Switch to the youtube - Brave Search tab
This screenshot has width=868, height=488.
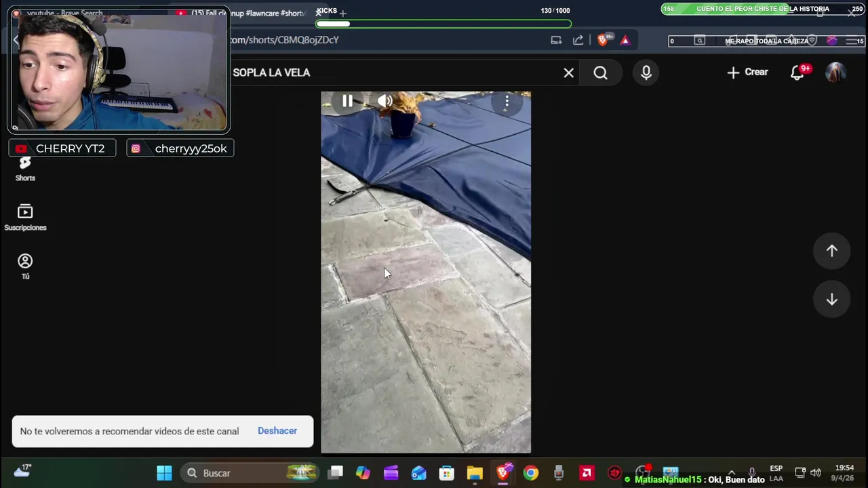64,13
